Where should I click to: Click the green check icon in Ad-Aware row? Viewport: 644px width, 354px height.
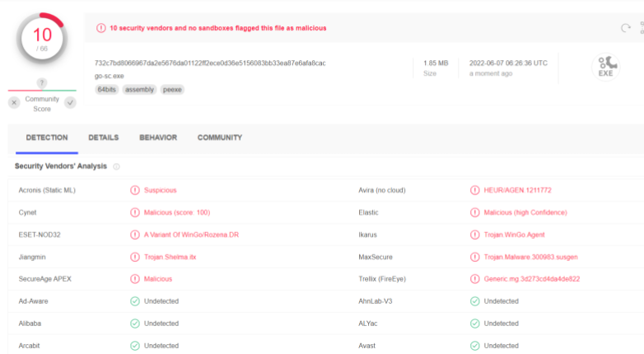pyautogui.click(x=135, y=301)
